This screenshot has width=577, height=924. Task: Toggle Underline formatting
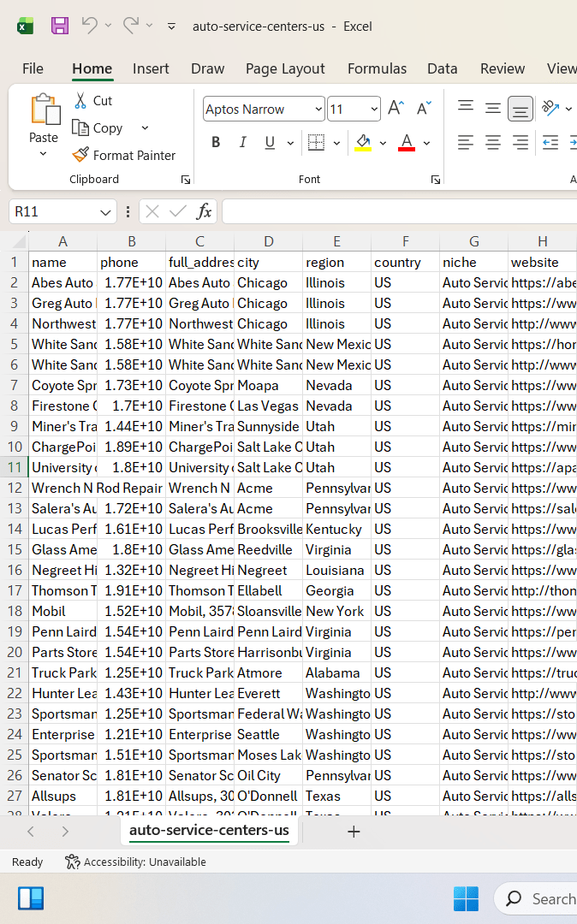coord(270,142)
